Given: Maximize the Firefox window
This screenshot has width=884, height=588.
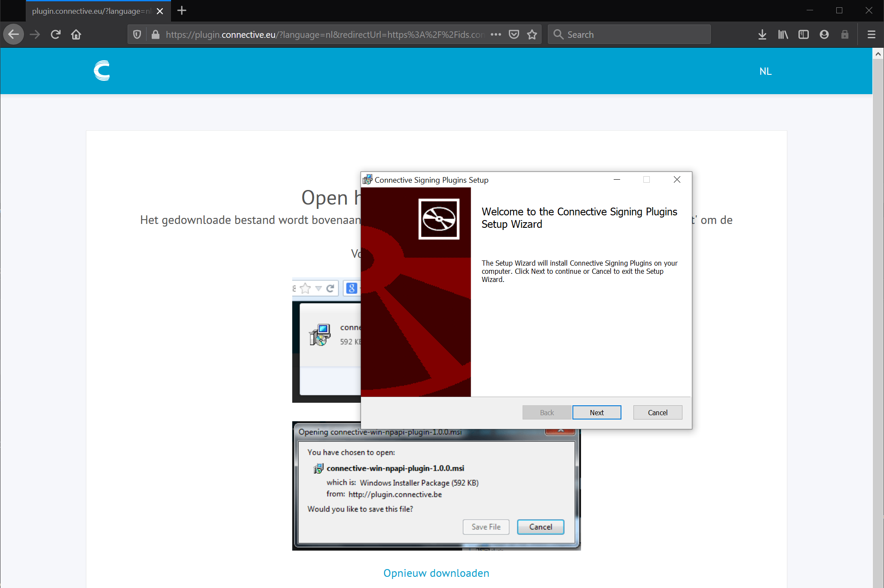Looking at the screenshot, I should click(839, 10).
